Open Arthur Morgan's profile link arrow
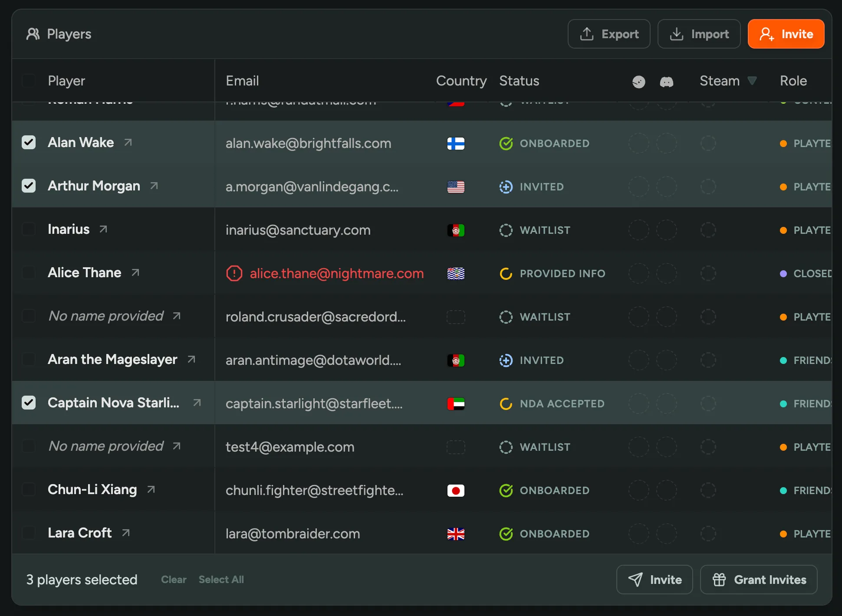 [154, 186]
